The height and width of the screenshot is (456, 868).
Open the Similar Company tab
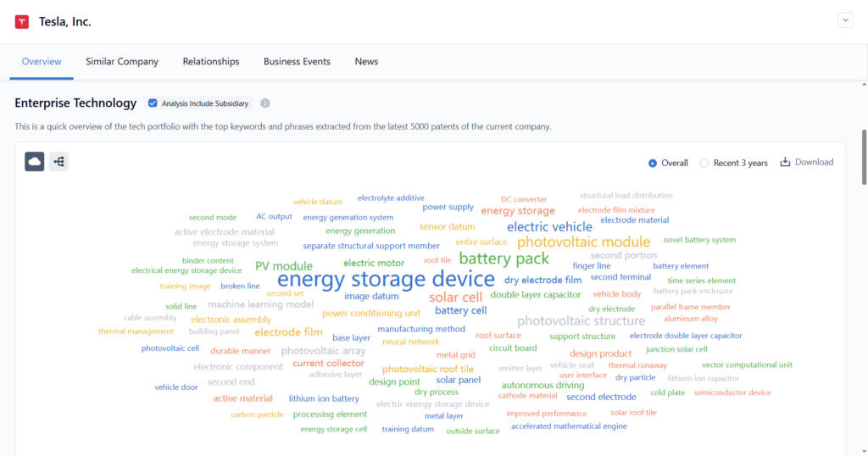click(122, 62)
